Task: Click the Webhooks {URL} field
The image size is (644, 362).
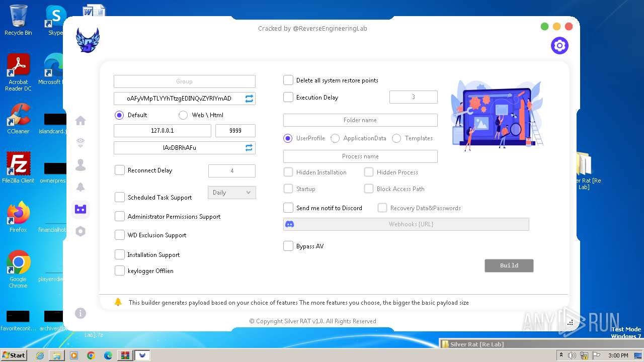Action: [406, 224]
